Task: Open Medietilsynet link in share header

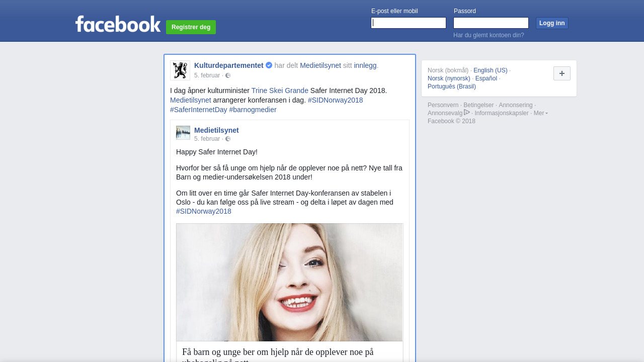Action: (320, 65)
